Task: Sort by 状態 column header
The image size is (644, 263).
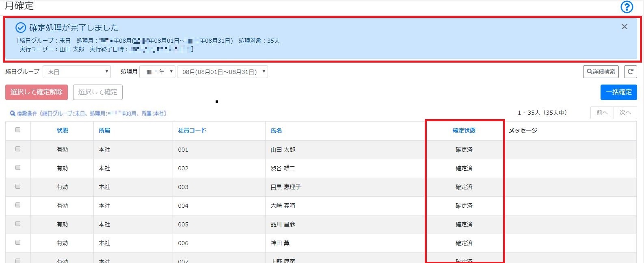Action: point(62,130)
